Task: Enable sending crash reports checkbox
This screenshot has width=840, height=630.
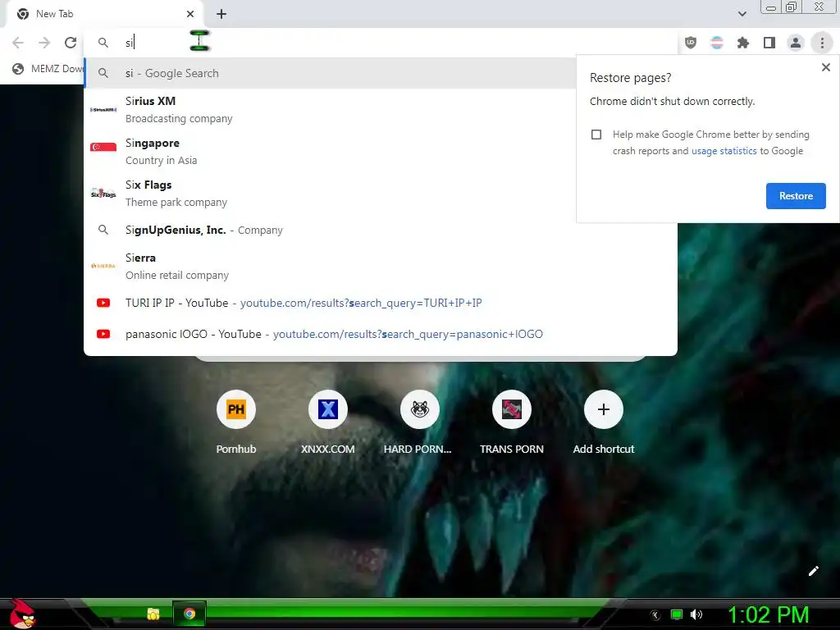Action: click(596, 135)
